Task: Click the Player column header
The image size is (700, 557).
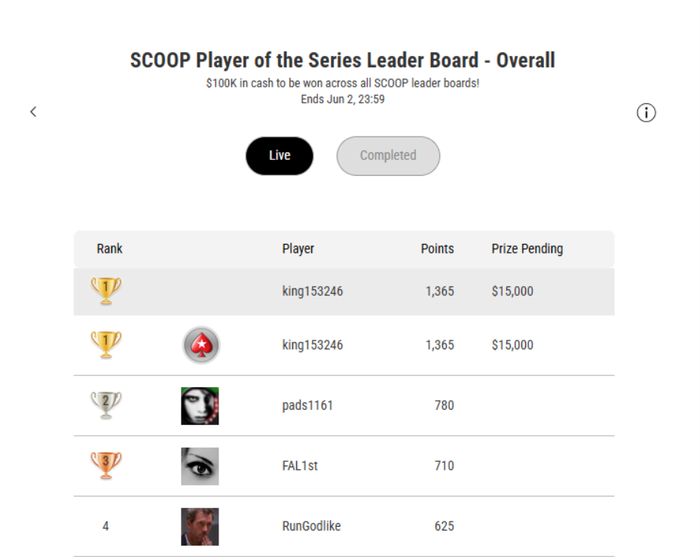Action: click(x=298, y=249)
